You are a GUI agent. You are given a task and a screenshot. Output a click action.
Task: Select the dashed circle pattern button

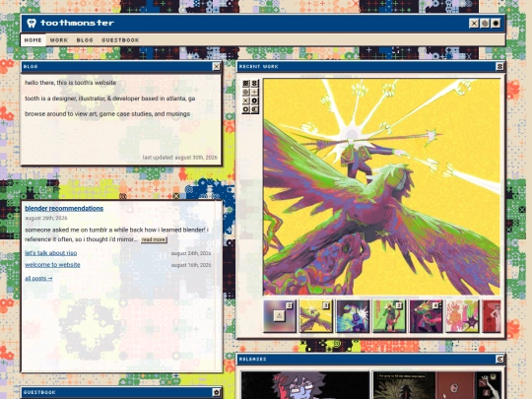tap(246, 109)
